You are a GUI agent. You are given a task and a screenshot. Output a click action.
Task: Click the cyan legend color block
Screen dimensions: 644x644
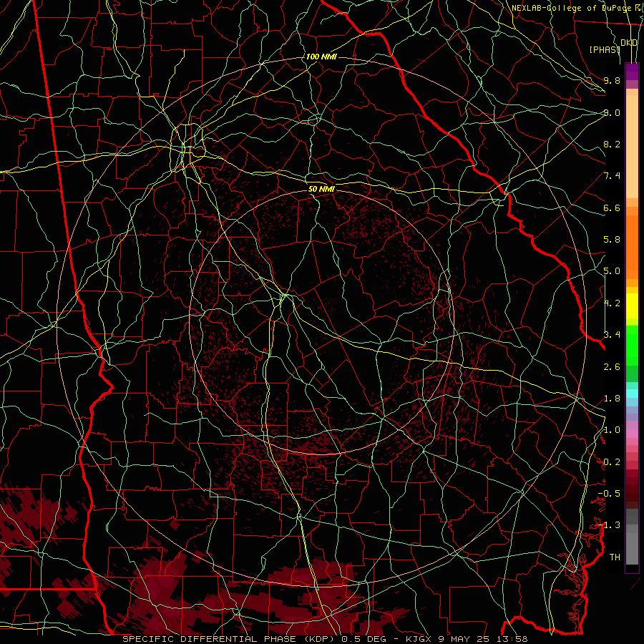(632, 393)
